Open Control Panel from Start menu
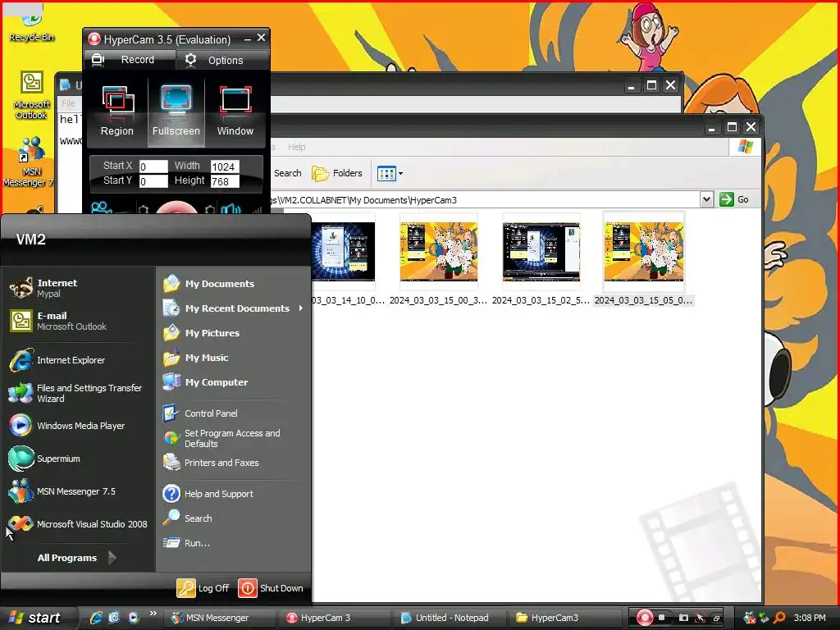 point(233,413)
